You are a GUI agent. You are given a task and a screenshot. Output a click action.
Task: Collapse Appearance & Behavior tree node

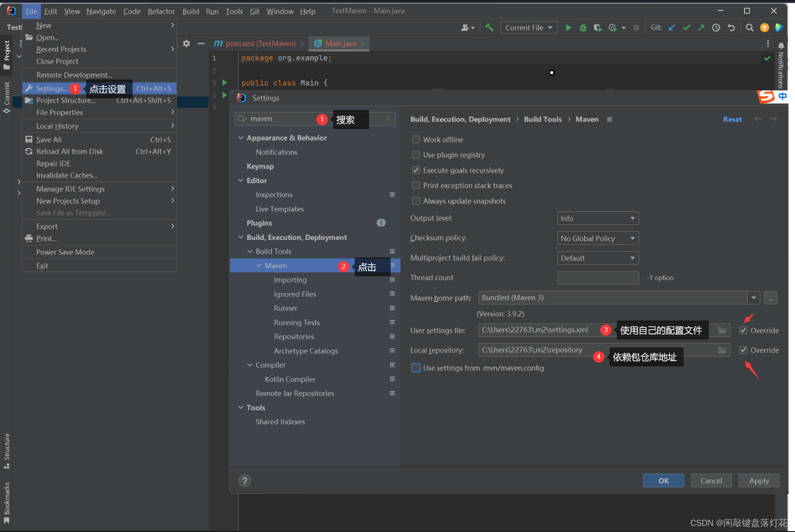point(241,138)
